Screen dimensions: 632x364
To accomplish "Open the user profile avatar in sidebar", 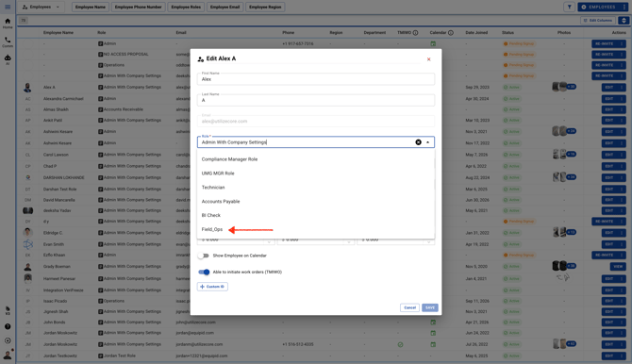I will point(8,355).
